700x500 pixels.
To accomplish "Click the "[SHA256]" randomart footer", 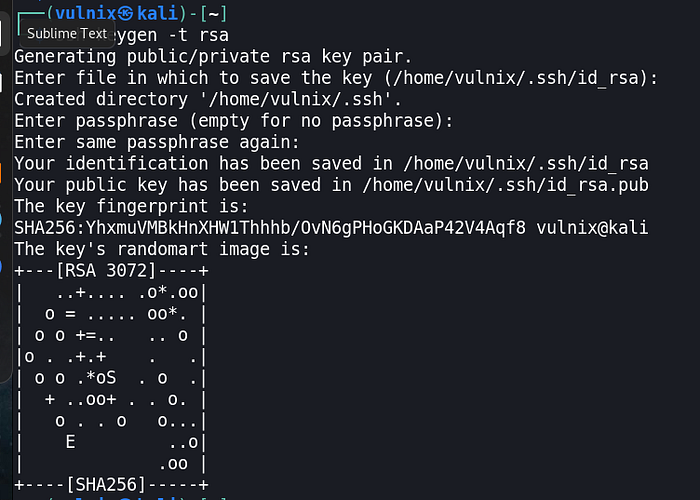I will pyautogui.click(x=105, y=485).
